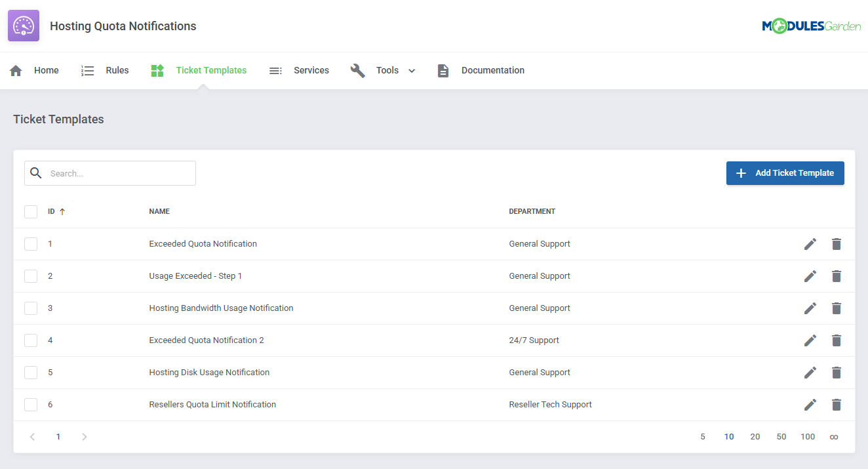Expand the Tools dropdown menu
868x469 pixels.
click(x=412, y=70)
